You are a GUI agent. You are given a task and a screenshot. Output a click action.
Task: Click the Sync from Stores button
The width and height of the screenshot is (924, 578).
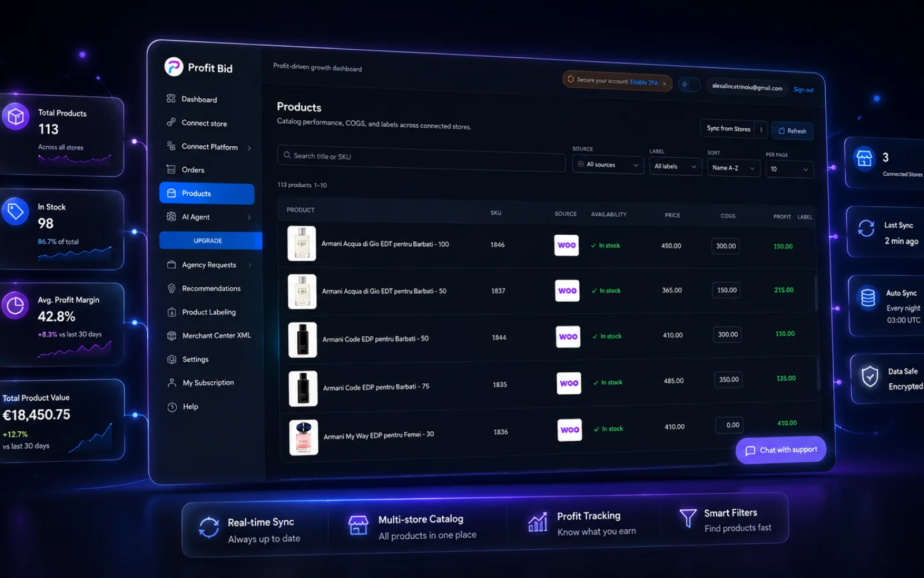pyautogui.click(x=729, y=128)
